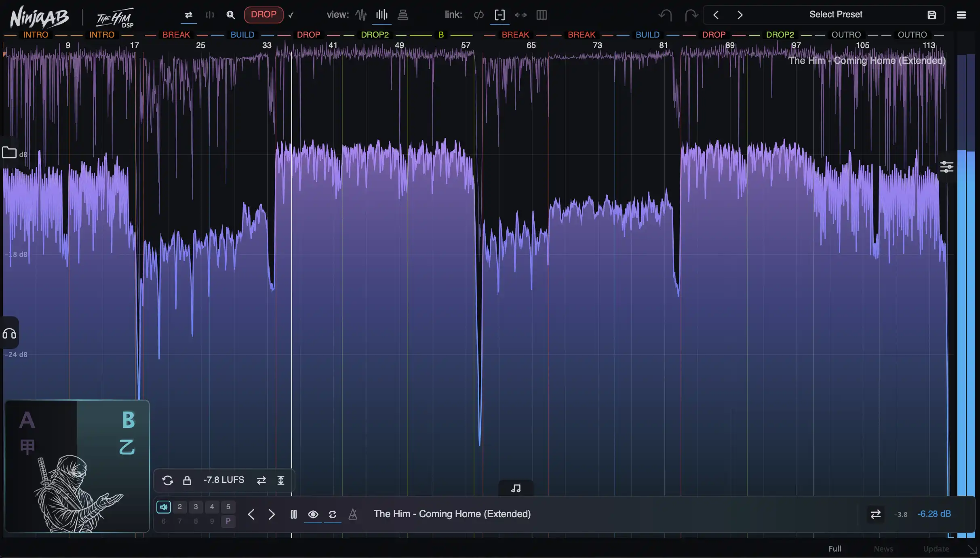Select reference slot 1 speaker button
980x558 pixels.
tap(164, 507)
